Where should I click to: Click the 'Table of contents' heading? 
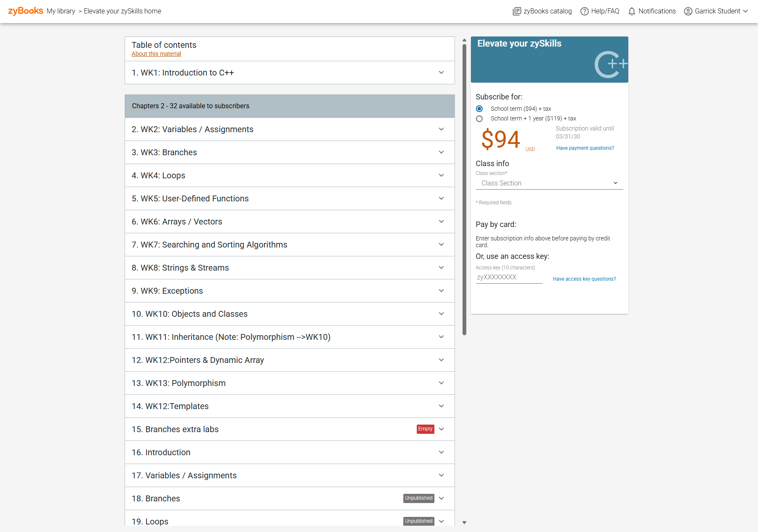point(164,45)
